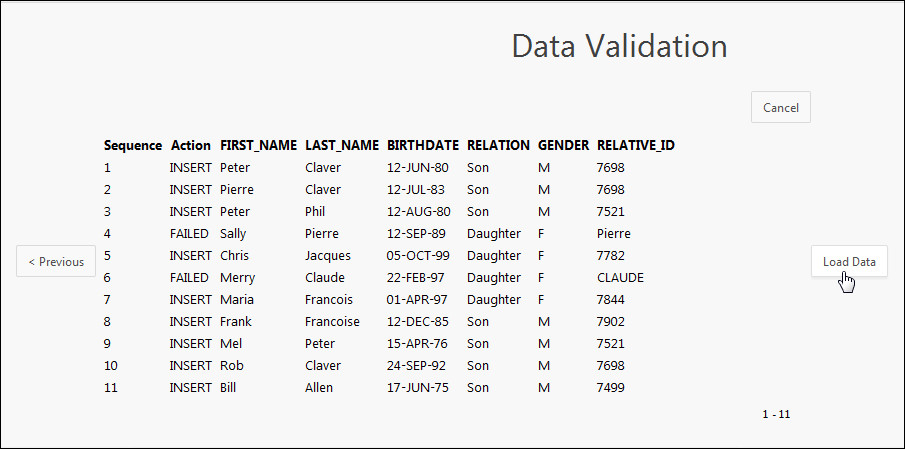The width and height of the screenshot is (905, 449).
Task: Click the first name 'Maria'
Action: 237,299
